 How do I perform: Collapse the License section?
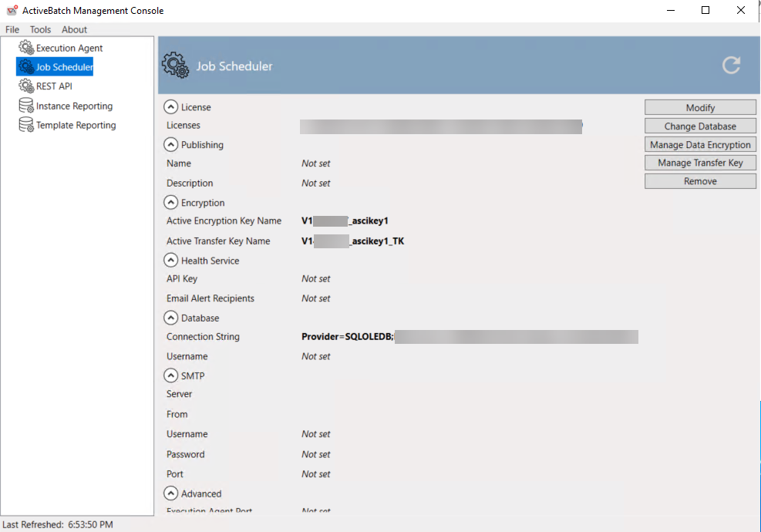point(171,107)
